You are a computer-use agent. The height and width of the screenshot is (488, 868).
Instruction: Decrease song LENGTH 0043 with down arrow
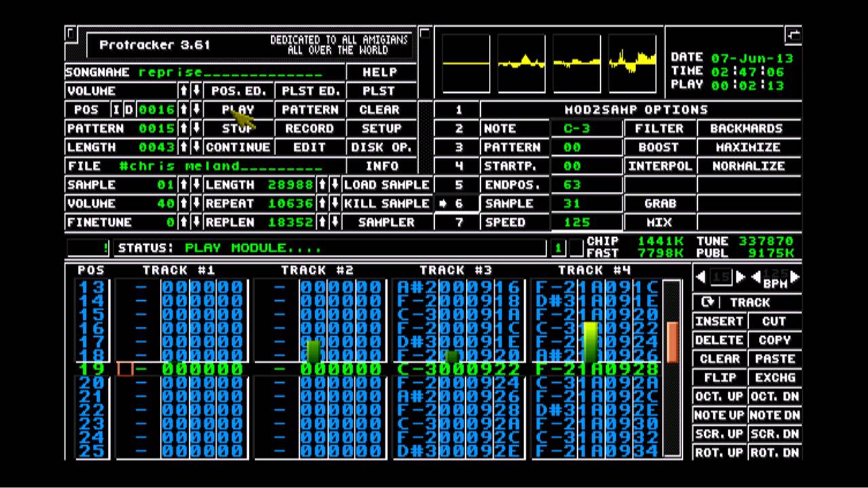[196, 147]
